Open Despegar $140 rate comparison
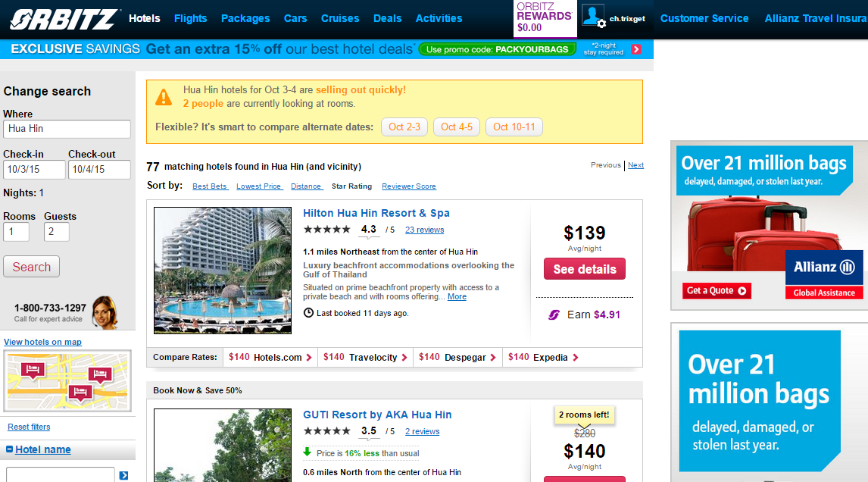The height and width of the screenshot is (482, 868). (457, 358)
